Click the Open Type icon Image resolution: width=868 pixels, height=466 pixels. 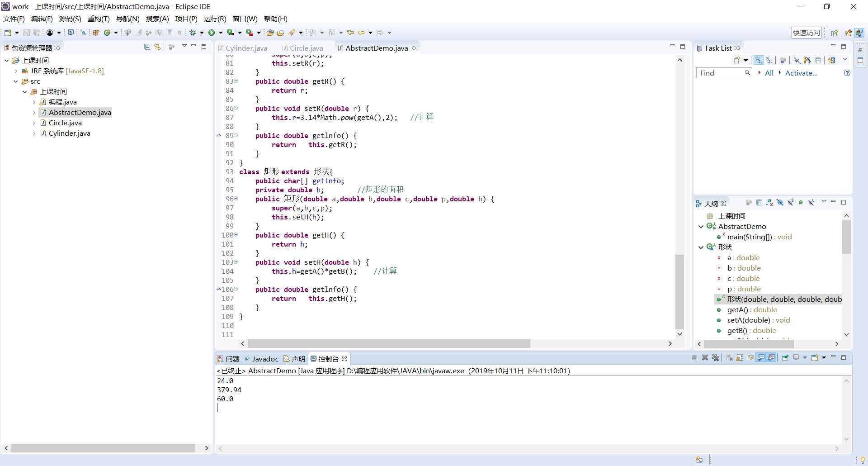[270, 33]
